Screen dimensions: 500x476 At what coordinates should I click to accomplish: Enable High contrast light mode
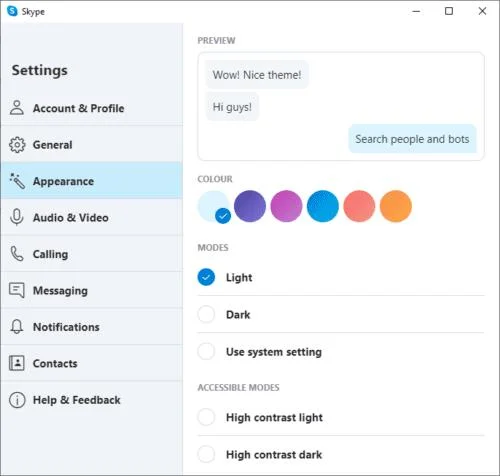pyautogui.click(x=206, y=417)
